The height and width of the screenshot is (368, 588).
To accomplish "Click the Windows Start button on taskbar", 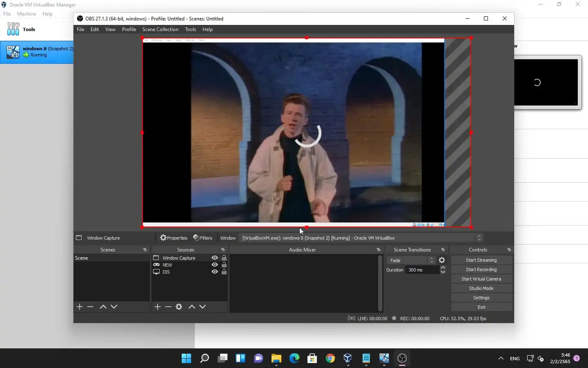I will click(187, 359).
